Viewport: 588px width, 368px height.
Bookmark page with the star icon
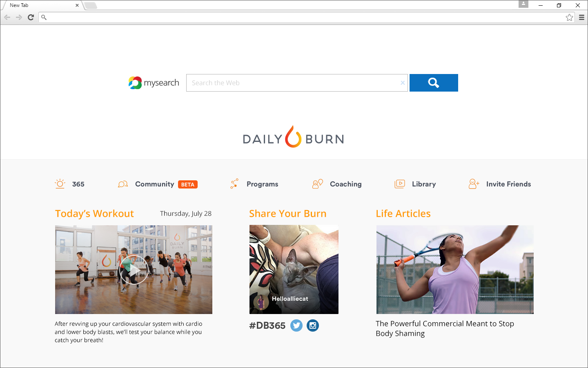[569, 17]
